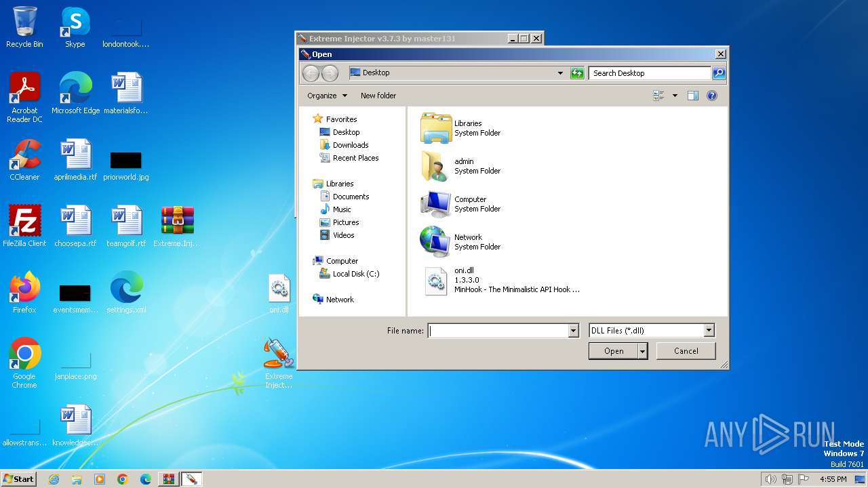This screenshot has width=868, height=488.
Task: Close the Open dialog with X button
Action: point(720,54)
